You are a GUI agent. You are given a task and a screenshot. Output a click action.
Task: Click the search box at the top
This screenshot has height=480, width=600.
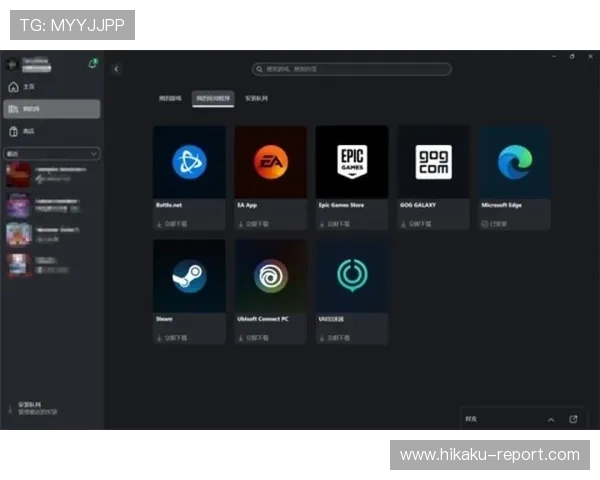pyautogui.click(x=351, y=69)
